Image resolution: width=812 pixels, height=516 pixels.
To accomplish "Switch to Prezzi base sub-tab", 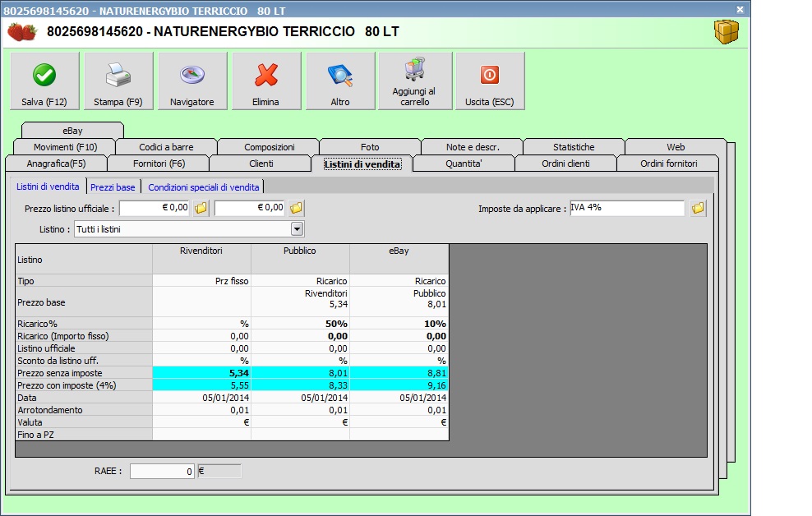I will [113, 187].
